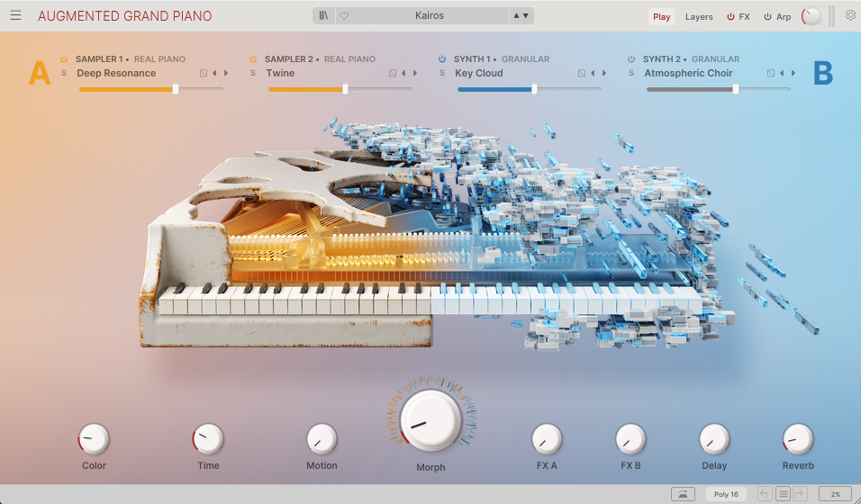Open the FX tab

point(744,16)
